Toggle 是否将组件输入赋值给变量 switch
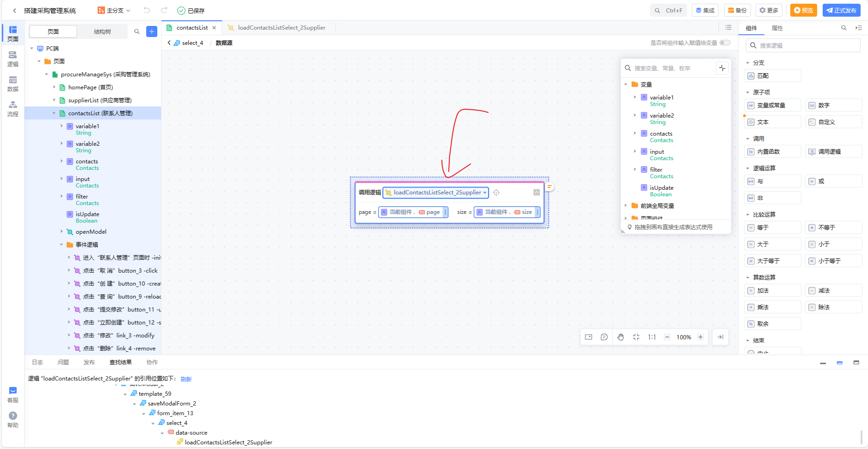Viewport: 868px width, 449px height. [x=725, y=43]
